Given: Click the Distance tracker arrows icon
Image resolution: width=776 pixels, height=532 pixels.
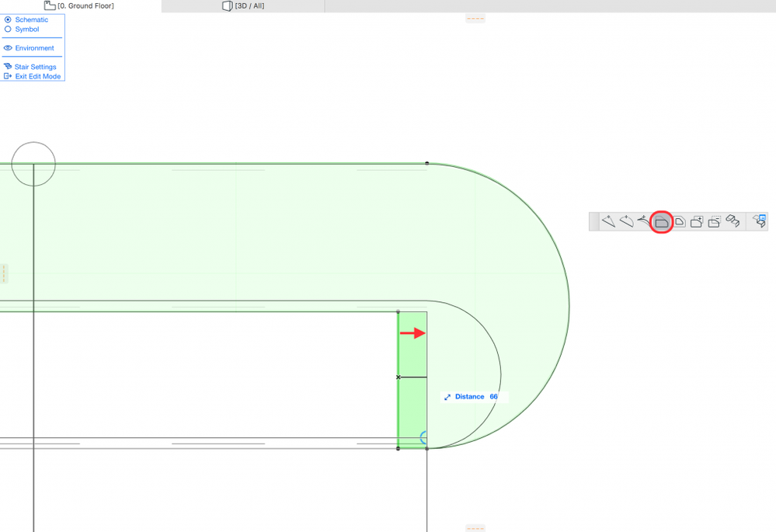Looking at the screenshot, I should pyautogui.click(x=447, y=397).
